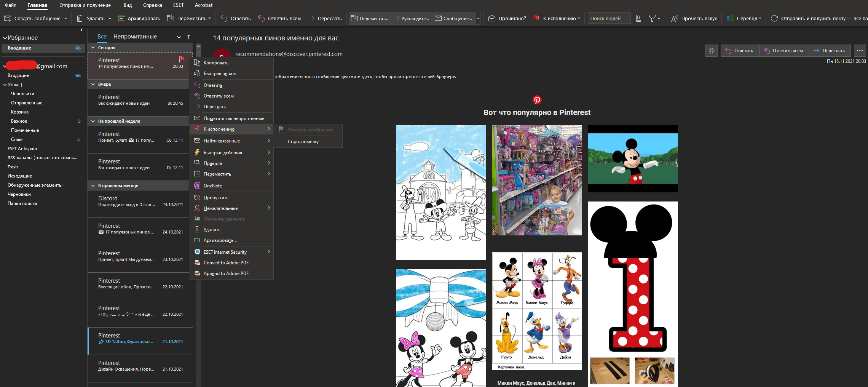Click Convert to Adobe PDF icon
The image size is (868, 387).
(197, 263)
